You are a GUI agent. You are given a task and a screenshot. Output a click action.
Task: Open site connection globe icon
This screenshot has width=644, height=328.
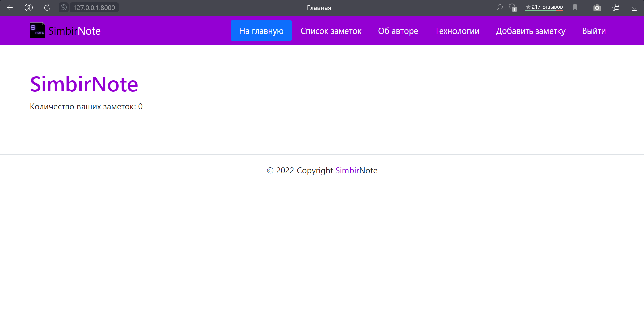click(x=63, y=7)
